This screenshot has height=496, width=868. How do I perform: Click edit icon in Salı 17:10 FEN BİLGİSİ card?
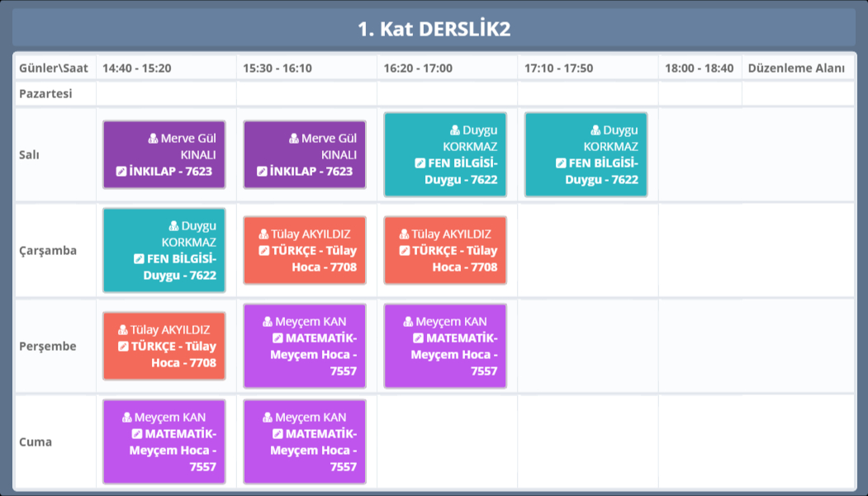pos(561,163)
